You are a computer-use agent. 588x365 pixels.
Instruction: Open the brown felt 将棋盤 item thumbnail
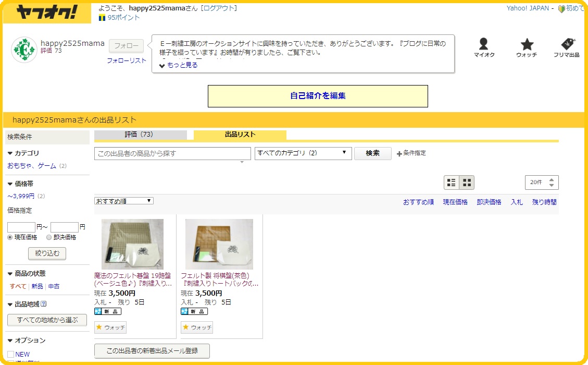pos(219,244)
